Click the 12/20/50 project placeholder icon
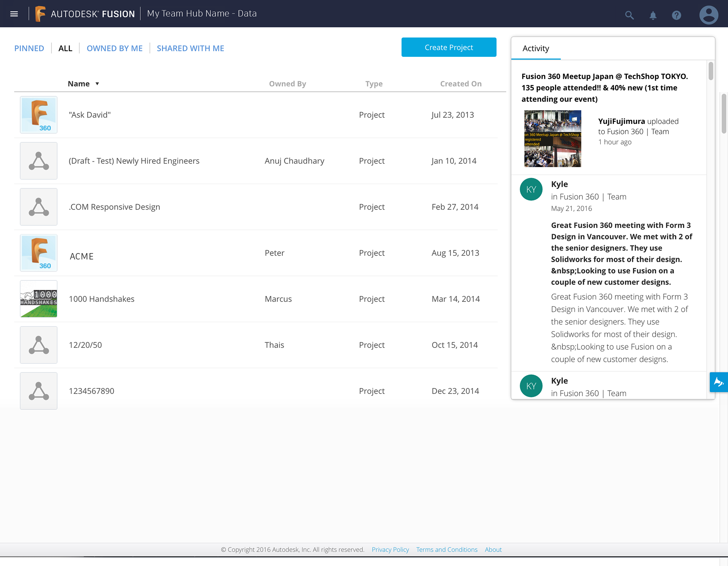The width and height of the screenshot is (728, 566). pos(39,345)
